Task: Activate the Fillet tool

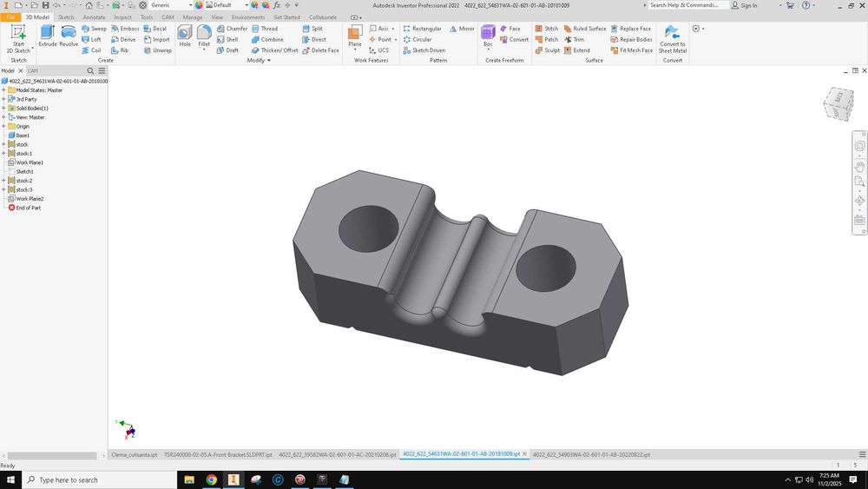Action: [204, 36]
